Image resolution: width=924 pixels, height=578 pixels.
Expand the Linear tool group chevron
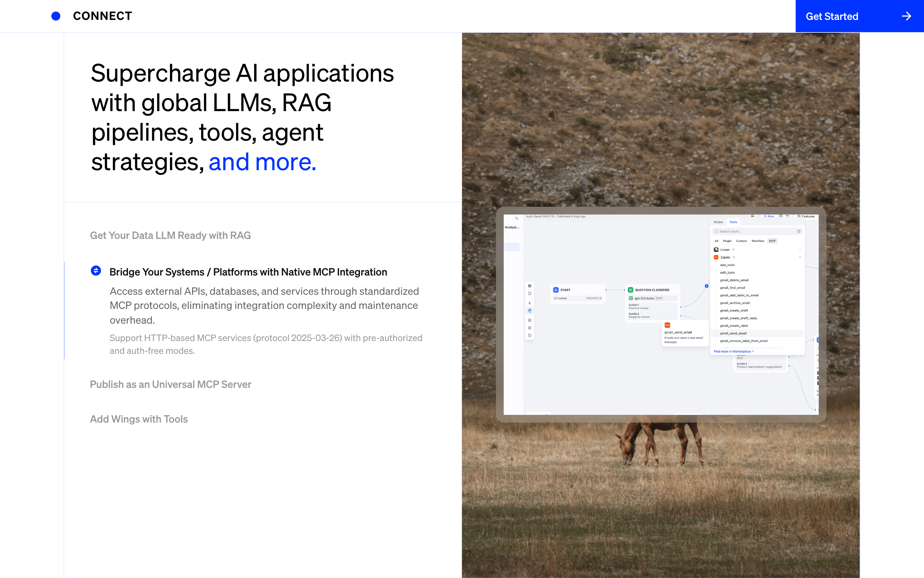(800, 250)
